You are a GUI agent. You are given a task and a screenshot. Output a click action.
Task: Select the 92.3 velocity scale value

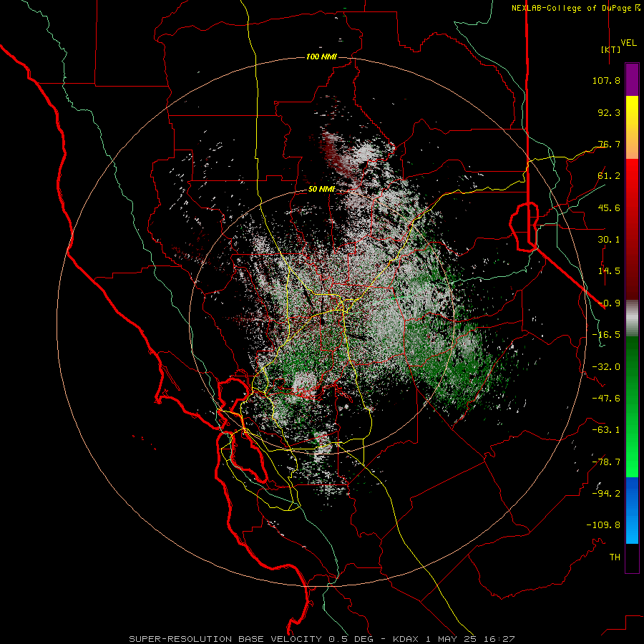609,112
